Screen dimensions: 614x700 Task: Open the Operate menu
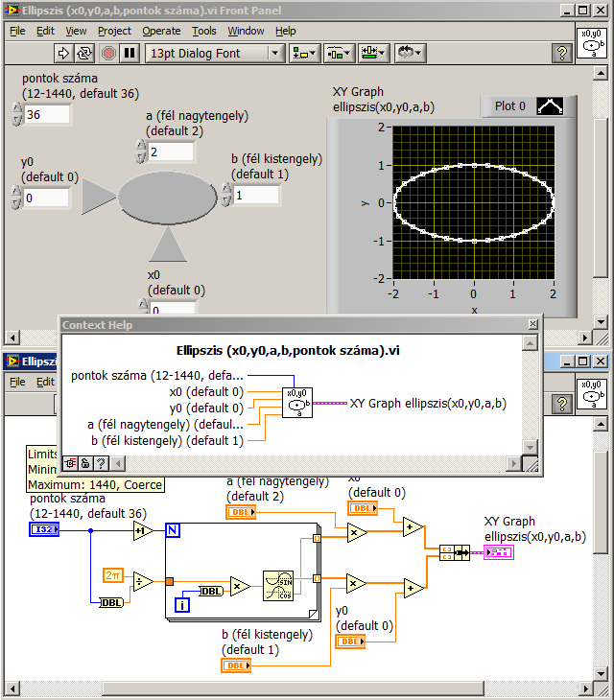click(x=161, y=31)
